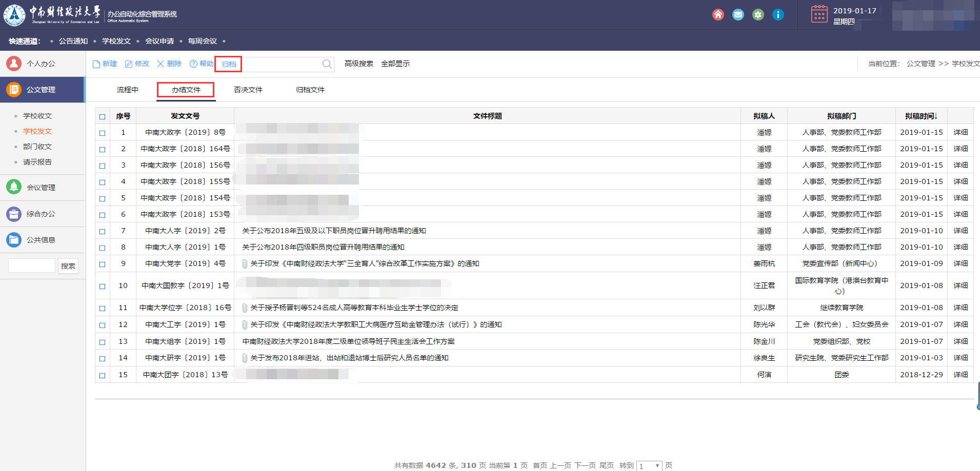Screen dimensions: 980x471
Task: Click the green settings gear icon
Action: coord(758,15)
